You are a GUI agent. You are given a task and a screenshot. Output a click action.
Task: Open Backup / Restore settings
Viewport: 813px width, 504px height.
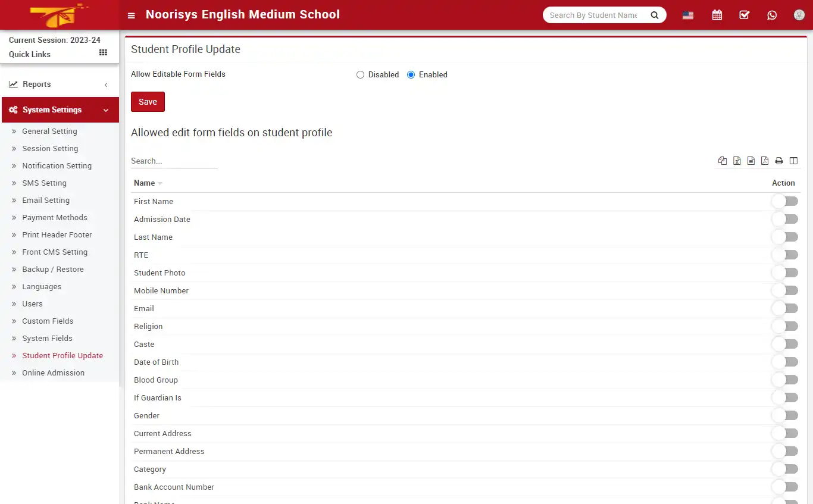click(x=54, y=269)
